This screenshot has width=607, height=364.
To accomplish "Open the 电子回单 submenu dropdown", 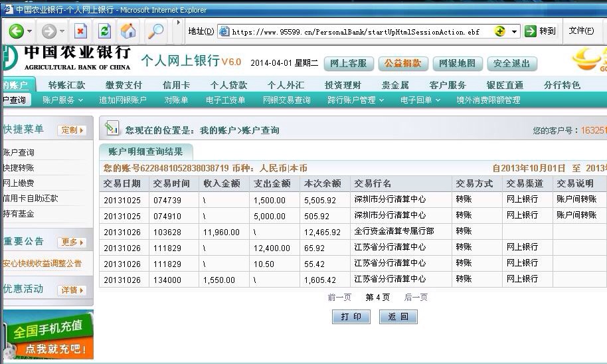I will coord(420,100).
